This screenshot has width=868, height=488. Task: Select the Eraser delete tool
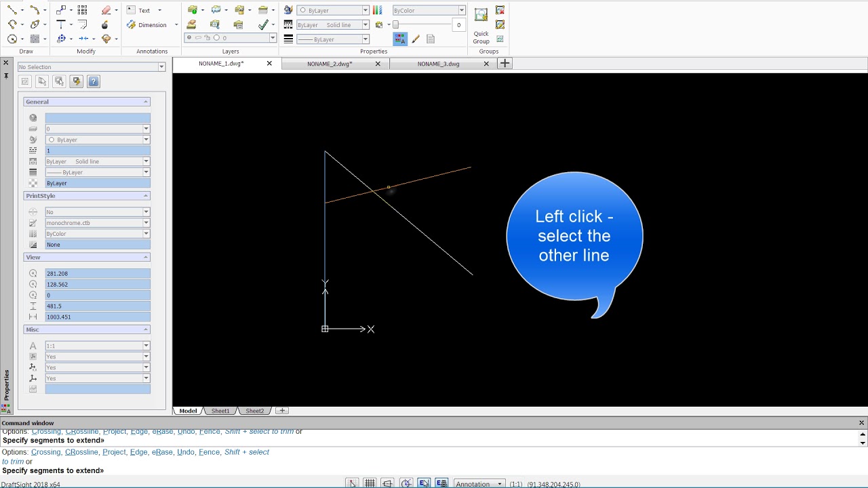[106, 10]
